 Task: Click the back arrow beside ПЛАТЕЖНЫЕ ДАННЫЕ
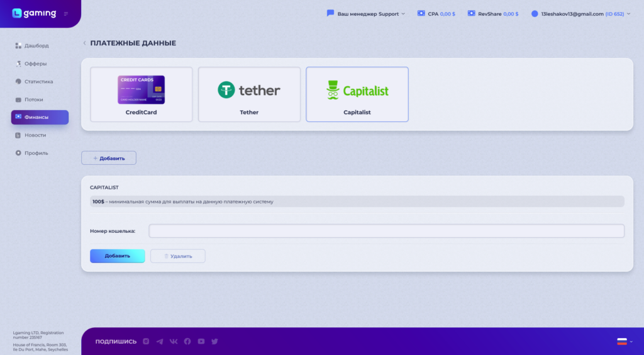[85, 43]
